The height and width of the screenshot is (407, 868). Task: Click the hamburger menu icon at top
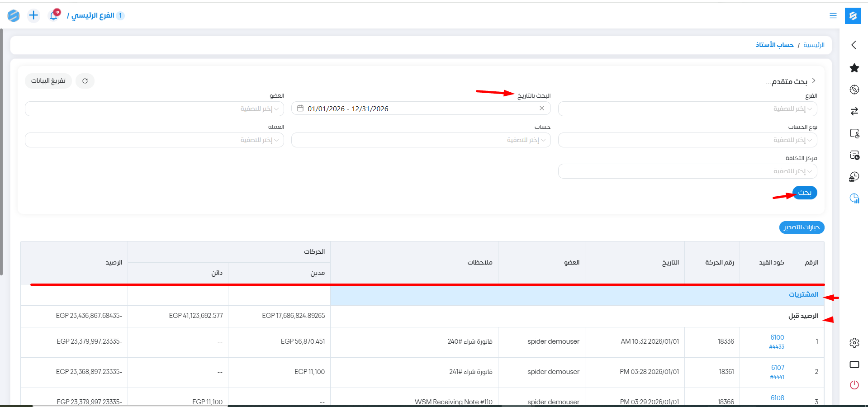tap(833, 16)
